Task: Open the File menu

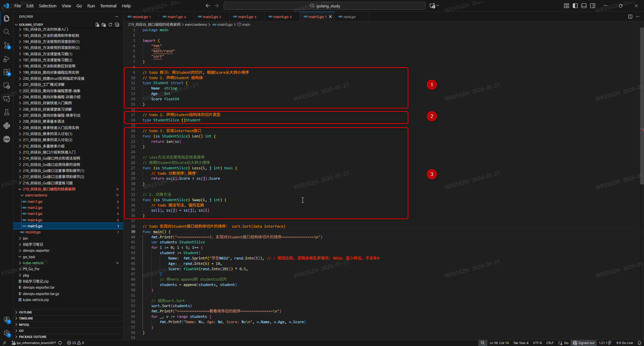Action: 18,6
